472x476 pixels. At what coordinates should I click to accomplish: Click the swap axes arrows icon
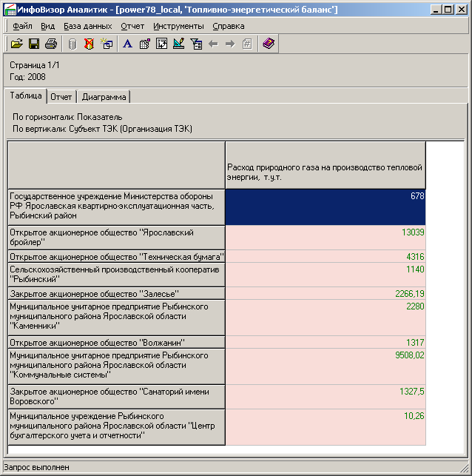tap(162, 44)
